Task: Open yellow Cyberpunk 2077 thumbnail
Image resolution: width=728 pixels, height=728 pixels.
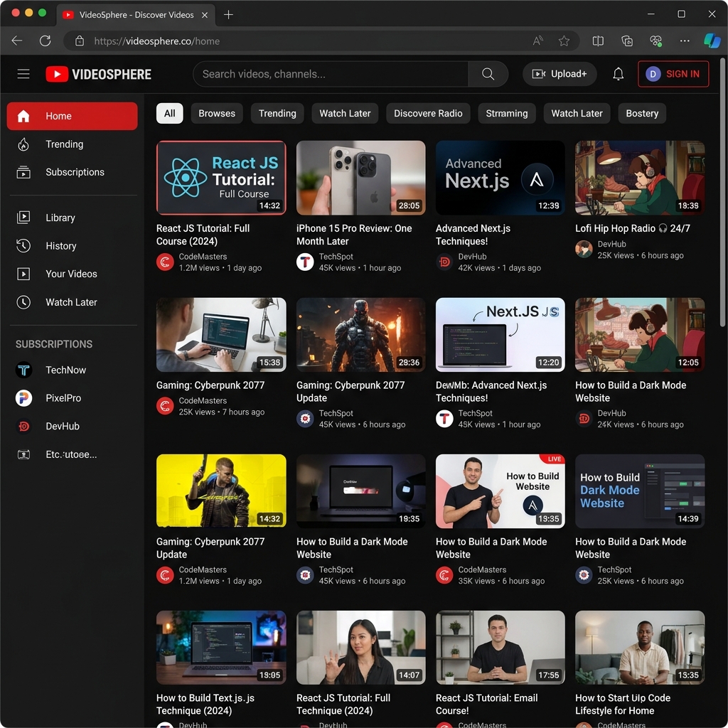Action: coord(221,491)
